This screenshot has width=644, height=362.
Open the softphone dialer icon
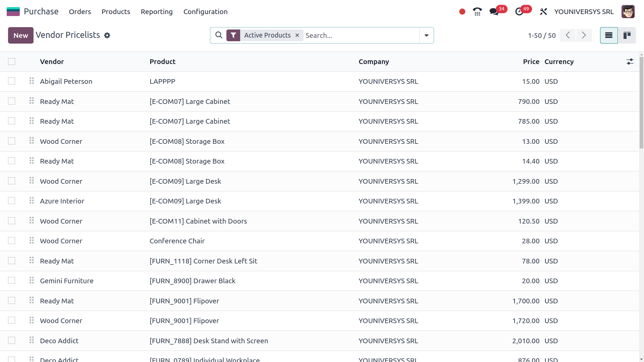point(477,11)
